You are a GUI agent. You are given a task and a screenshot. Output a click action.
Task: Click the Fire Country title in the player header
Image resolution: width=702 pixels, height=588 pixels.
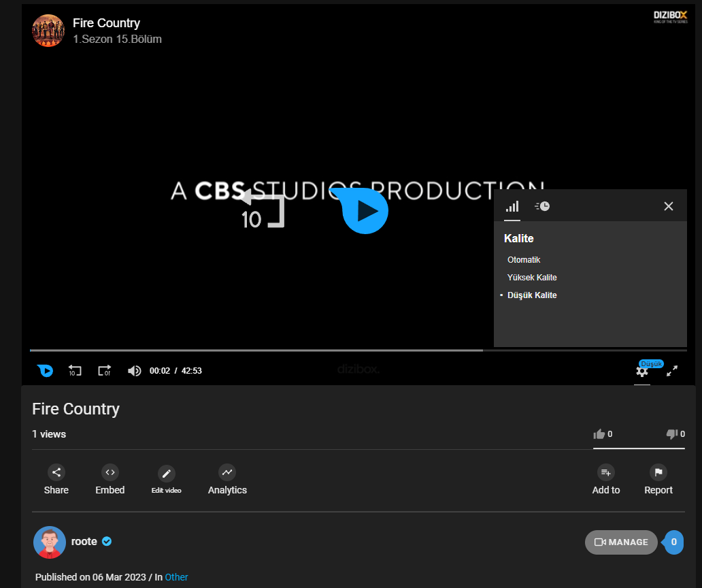[106, 23]
